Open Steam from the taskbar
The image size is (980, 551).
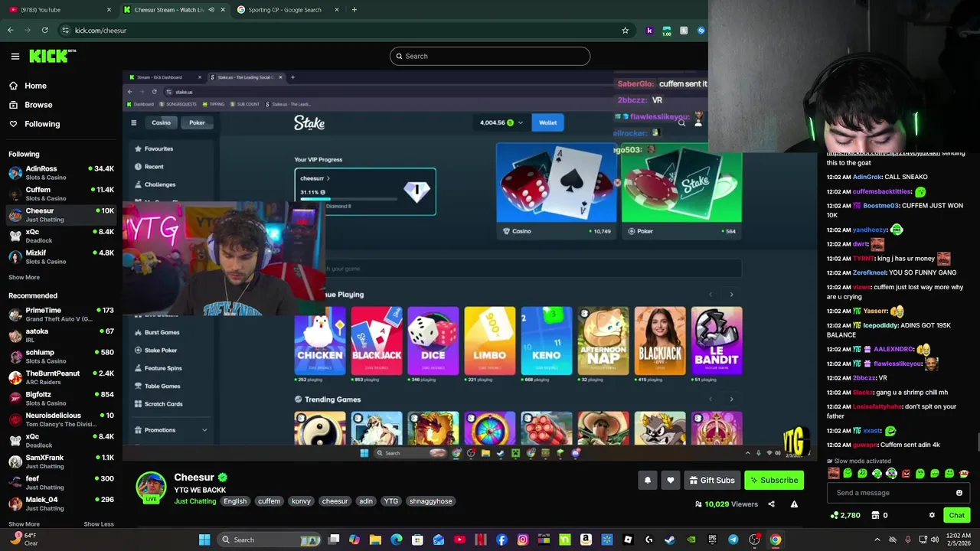[670, 540]
